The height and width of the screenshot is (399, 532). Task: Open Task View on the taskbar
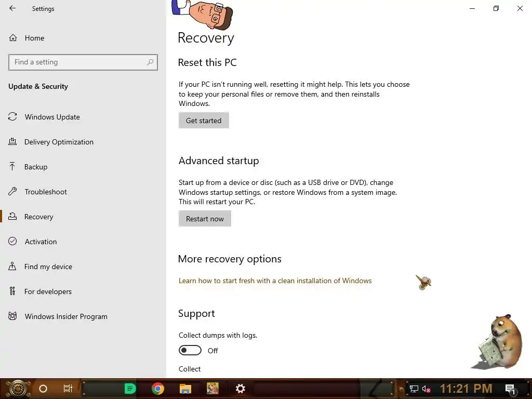[68, 389]
